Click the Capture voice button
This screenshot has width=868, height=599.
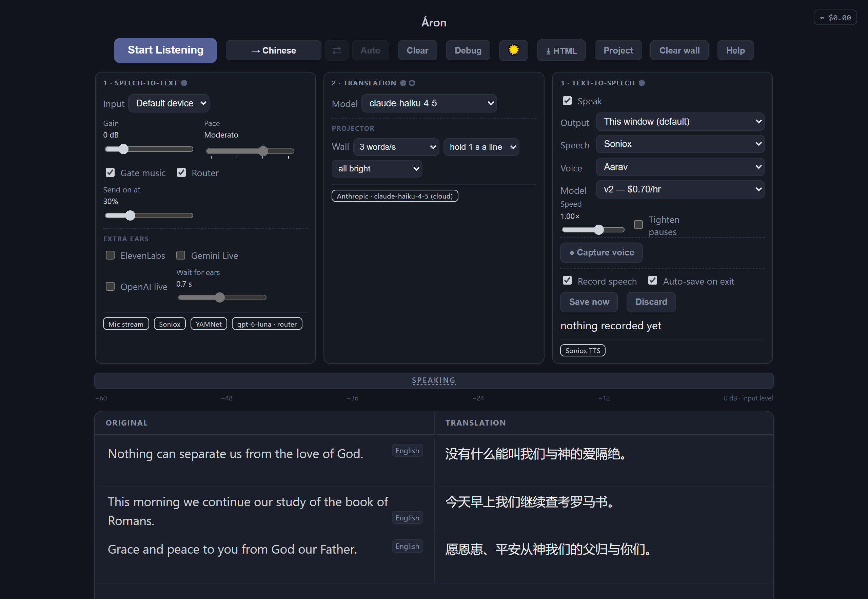[601, 253]
